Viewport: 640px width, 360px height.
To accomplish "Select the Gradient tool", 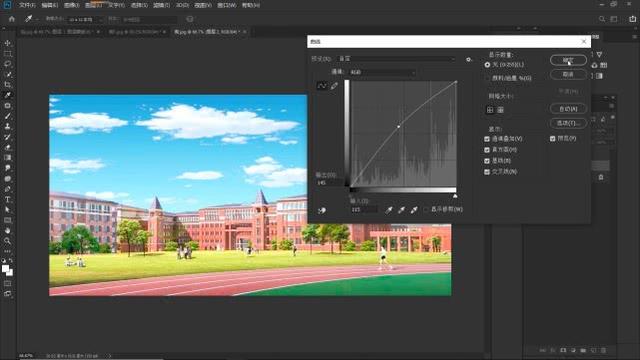I will point(7,158).
